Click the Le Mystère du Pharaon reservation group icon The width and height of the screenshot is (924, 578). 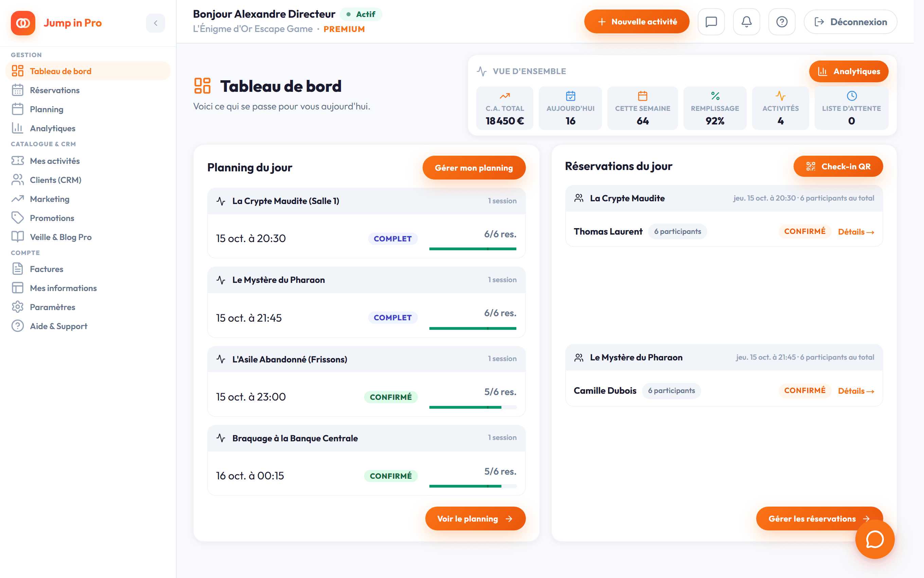(579, 357)
